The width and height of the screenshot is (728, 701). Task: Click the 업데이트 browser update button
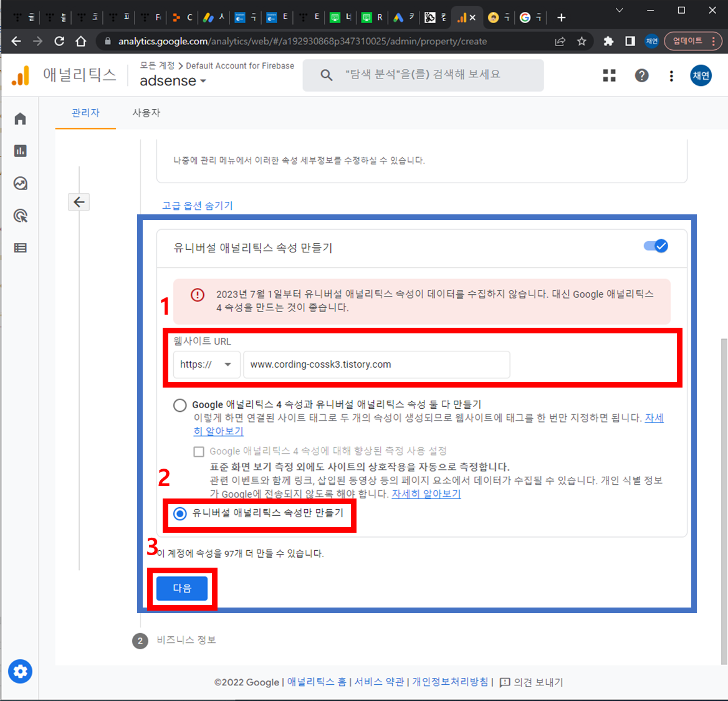click(x=692, y=41)
